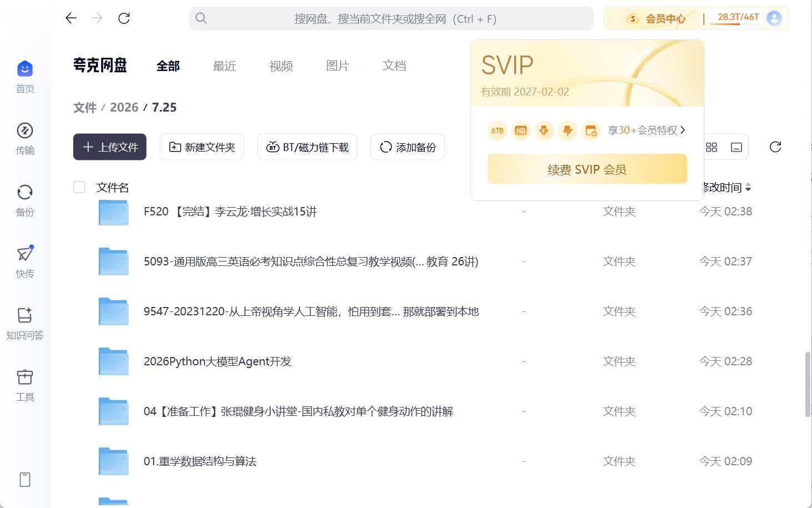This screenshot has width=812, height=508.
Task: Click the 文件名 column header
Action: (113, 188)
